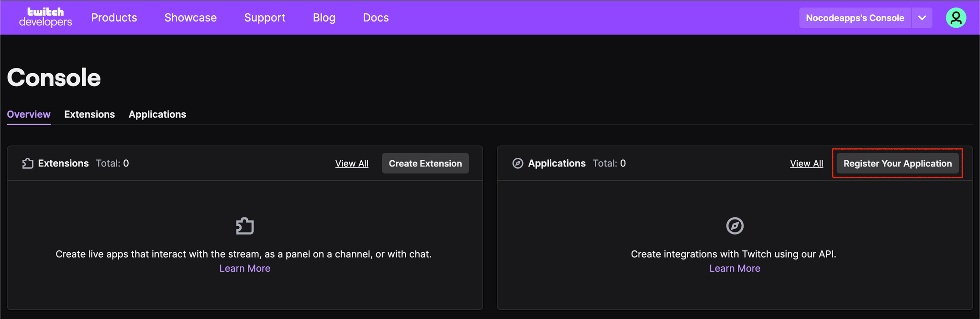Open the Products menu

114,18
